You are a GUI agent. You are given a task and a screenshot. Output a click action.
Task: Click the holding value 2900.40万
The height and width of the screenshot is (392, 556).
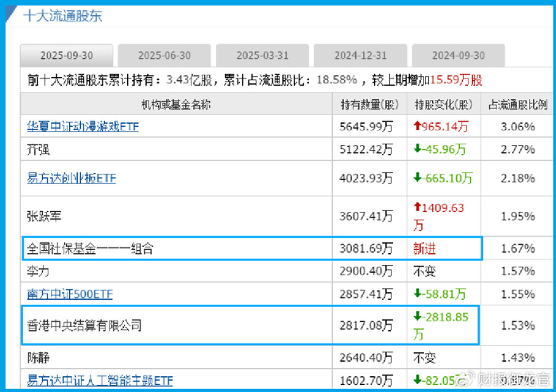click(x=366, y=271)
